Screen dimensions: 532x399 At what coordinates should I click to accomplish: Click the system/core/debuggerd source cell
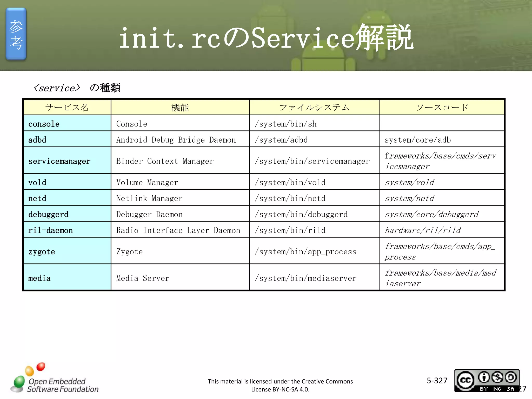442,214
